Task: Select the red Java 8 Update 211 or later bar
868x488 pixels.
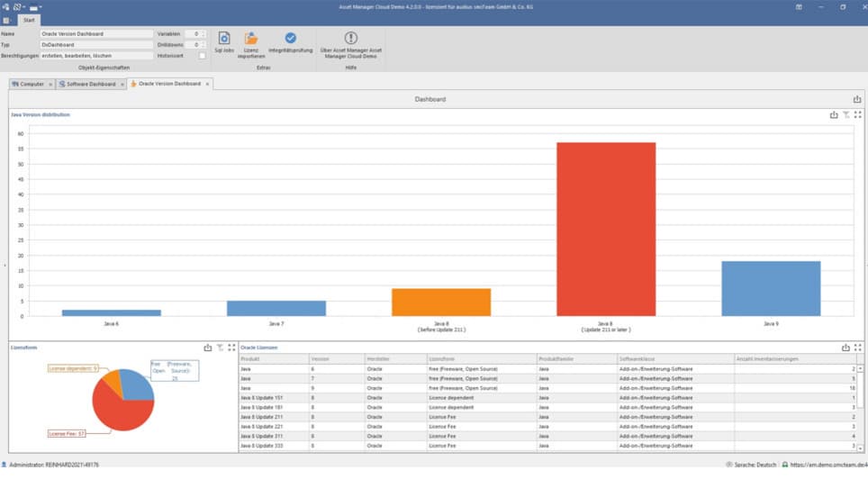Action: [606, 230]
